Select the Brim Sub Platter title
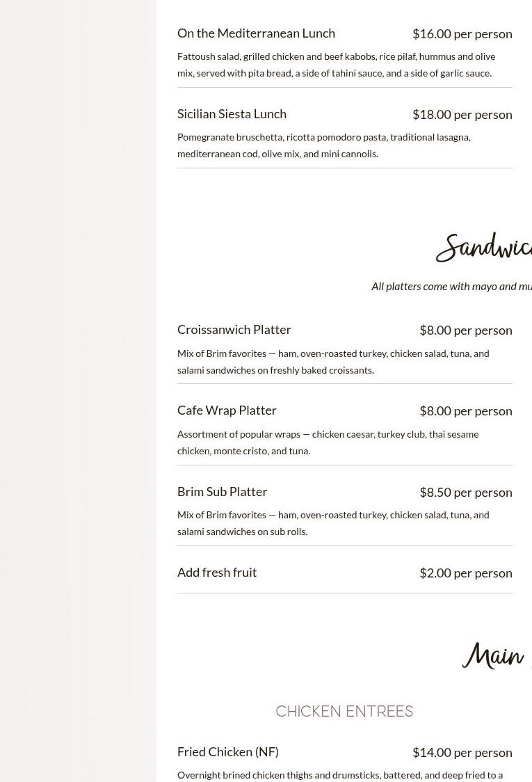532x782 pixels. (223, 492)
